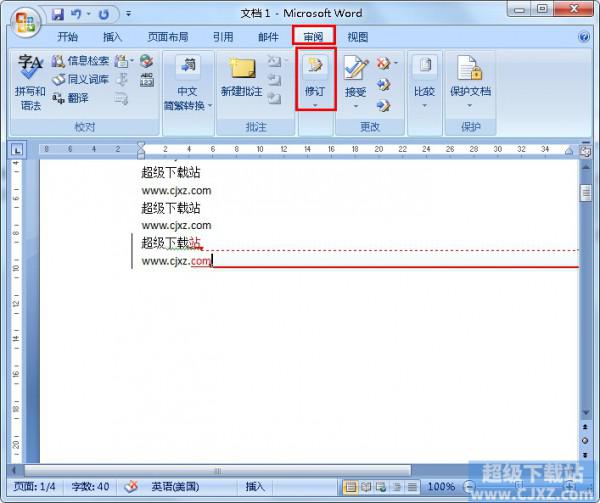The width and height of the screenshot is (600, 503).
Task: Click the 接受 accept change icon
Action: pos(356,67)
